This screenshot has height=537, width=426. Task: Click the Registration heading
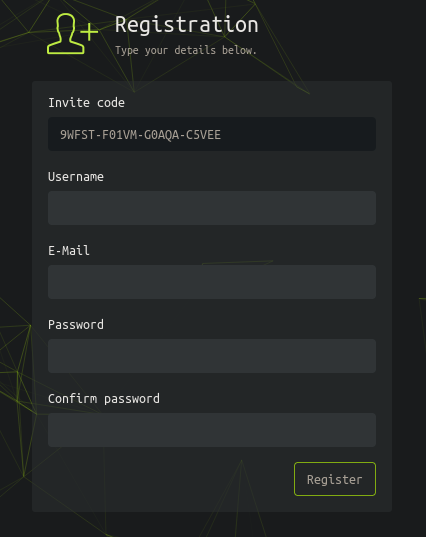[187, 25]
